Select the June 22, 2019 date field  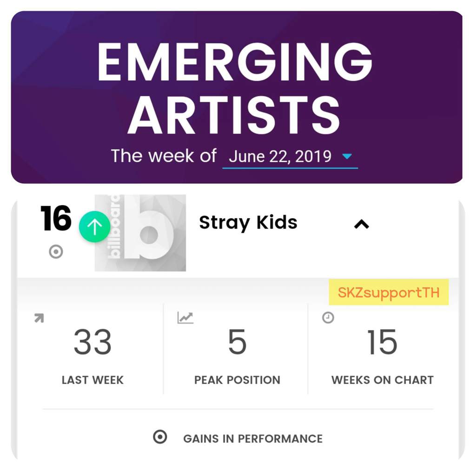pos(290,157)
